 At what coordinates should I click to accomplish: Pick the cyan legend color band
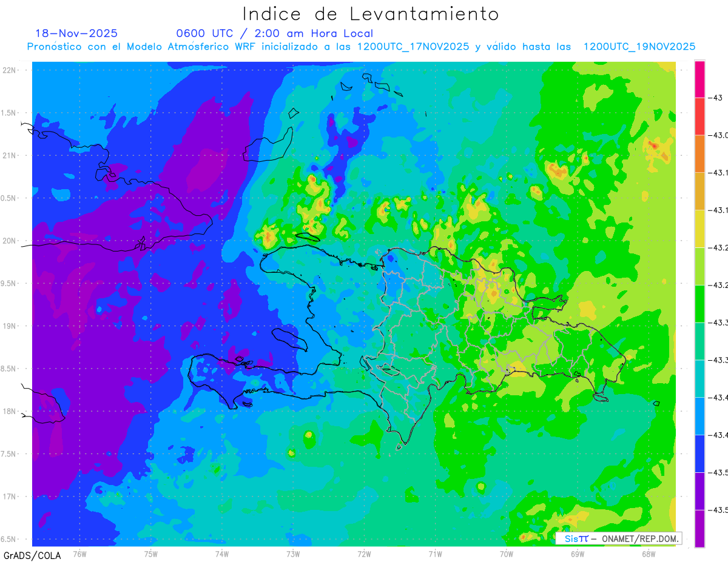tap(699, 378)
